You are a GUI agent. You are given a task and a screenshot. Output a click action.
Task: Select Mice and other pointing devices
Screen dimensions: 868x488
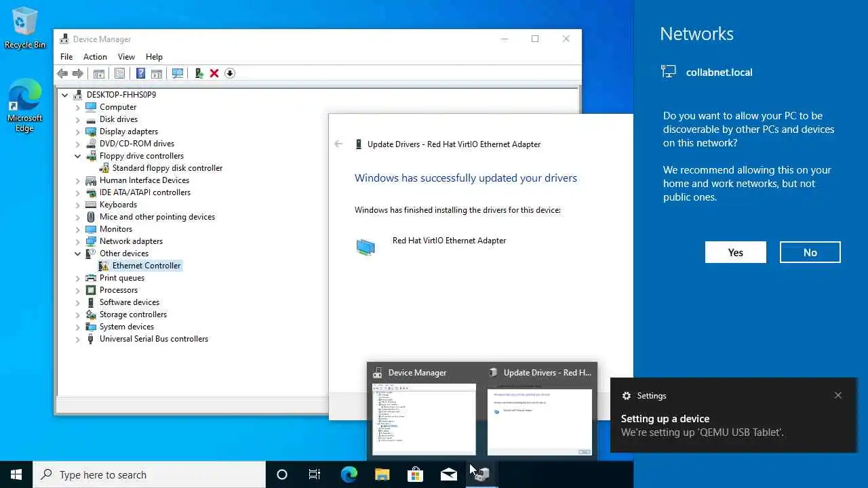pyautogui.click(x=157, y=217)
